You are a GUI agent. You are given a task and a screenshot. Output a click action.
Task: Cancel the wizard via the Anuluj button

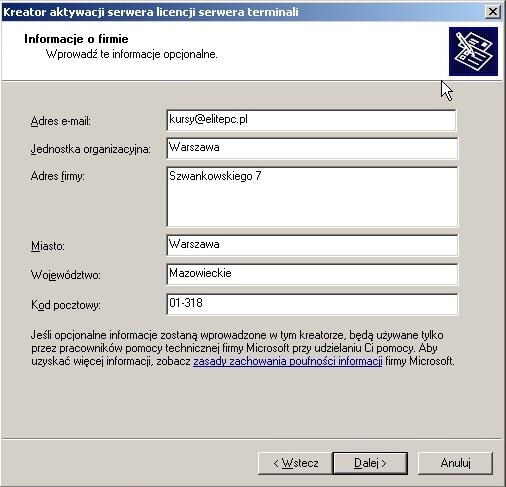click(455, 463)
